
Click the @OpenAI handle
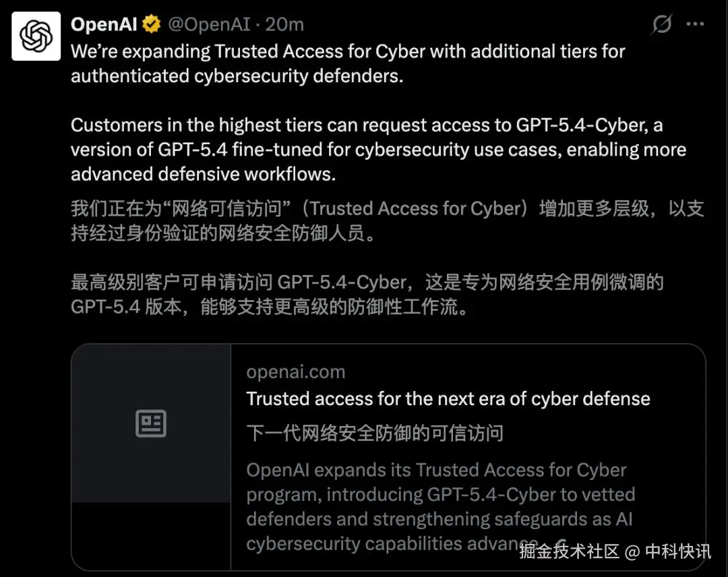[209, 25]
